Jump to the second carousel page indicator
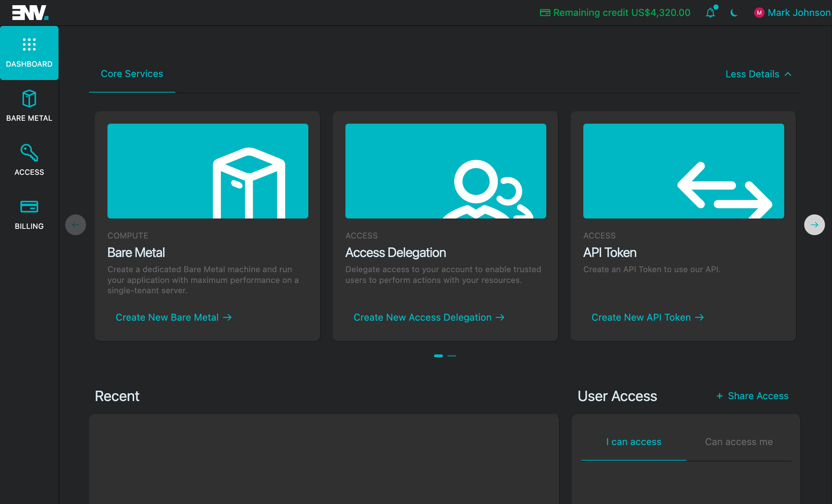The image size is (832, 504). click(452, 356)
